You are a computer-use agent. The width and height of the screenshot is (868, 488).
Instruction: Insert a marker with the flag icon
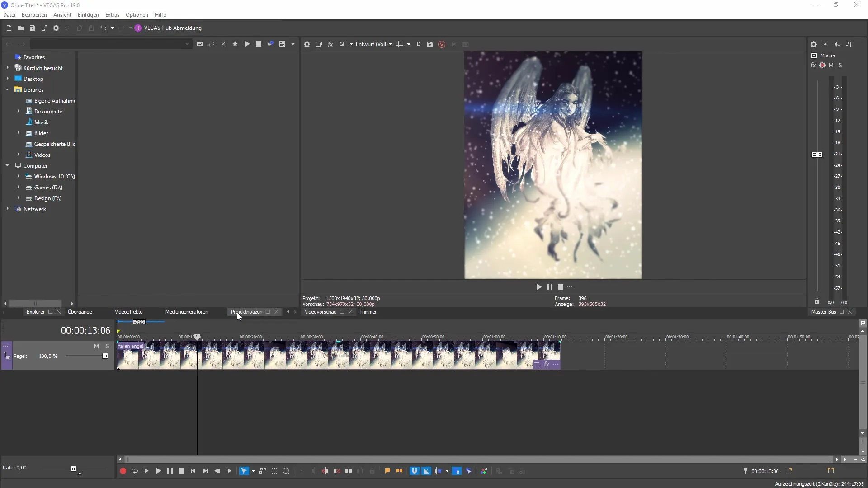pos(387,471)
